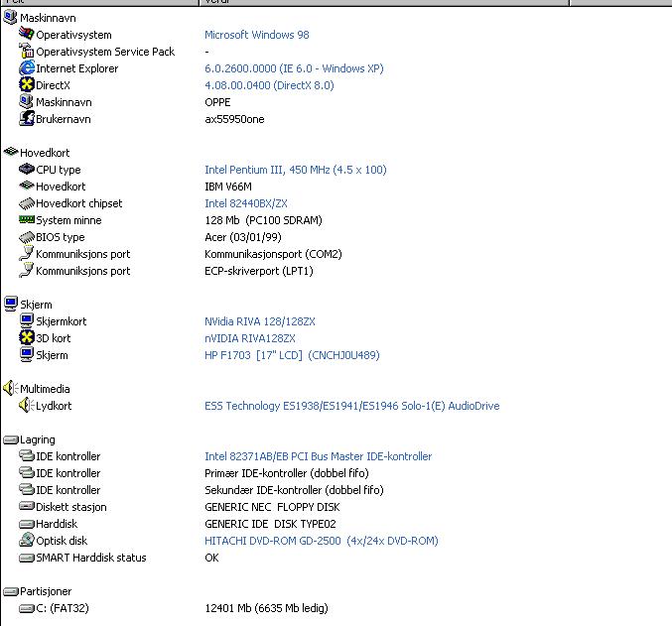Open the DirectX 8.0 version link
Screen dimensions: 672x626
tap(269, 85)
